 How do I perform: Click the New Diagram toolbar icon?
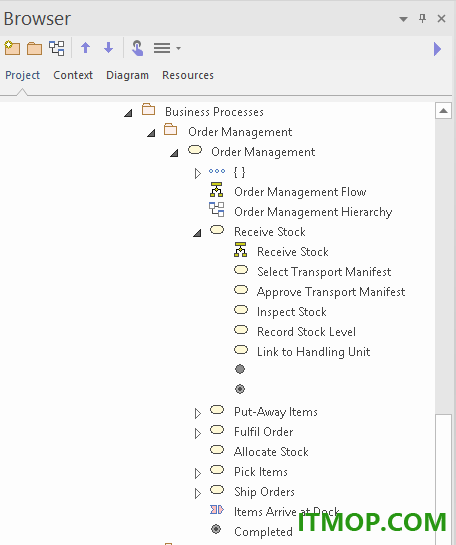click(57, 48)
